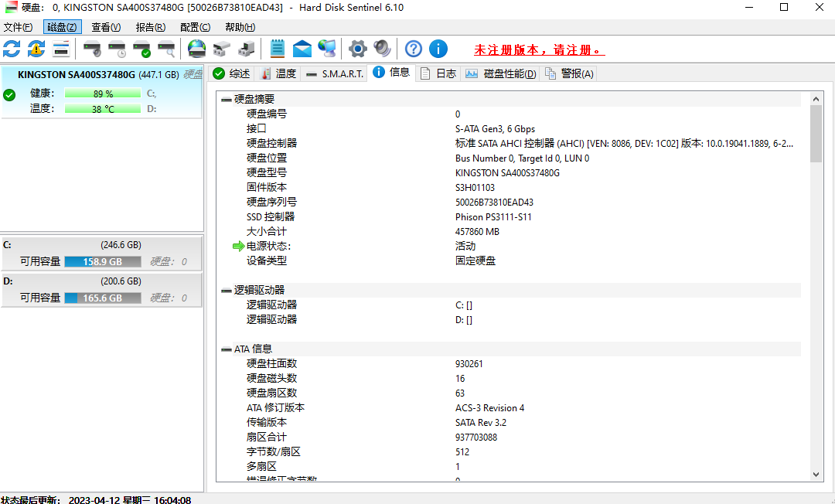Click the sound settings speaker icon
The height and width of the screenshot is (504, 835).
tap(381, 48)
